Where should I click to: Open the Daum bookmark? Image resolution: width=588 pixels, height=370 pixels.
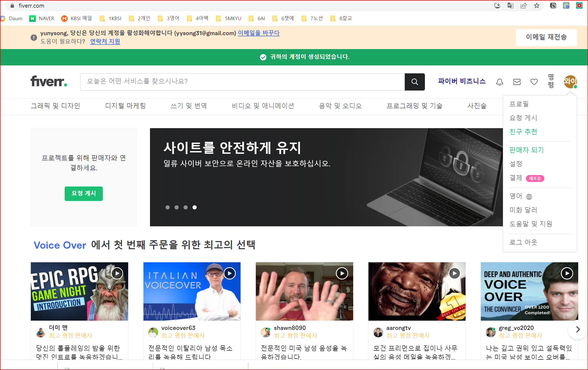click(x=11, y=18)
